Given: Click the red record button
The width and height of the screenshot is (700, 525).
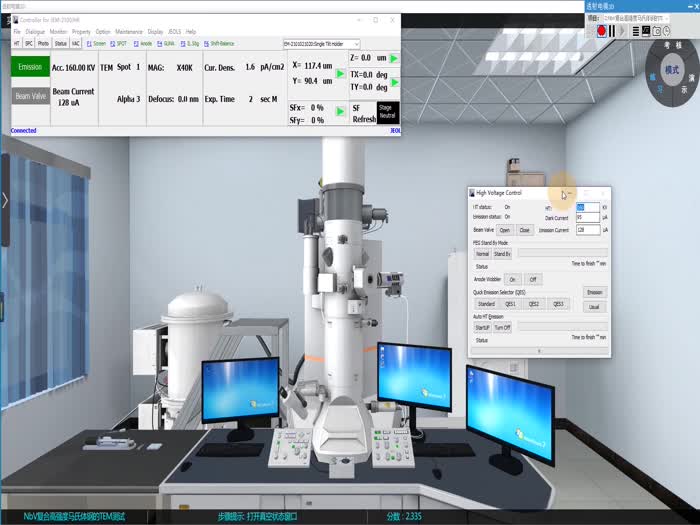Looking at the screenshot, I should [602, 31].
